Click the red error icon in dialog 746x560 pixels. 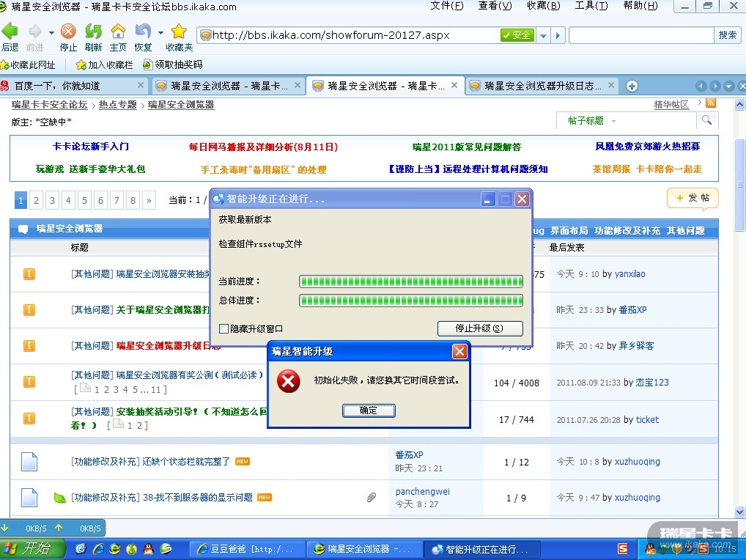click(x=288, y=382)
